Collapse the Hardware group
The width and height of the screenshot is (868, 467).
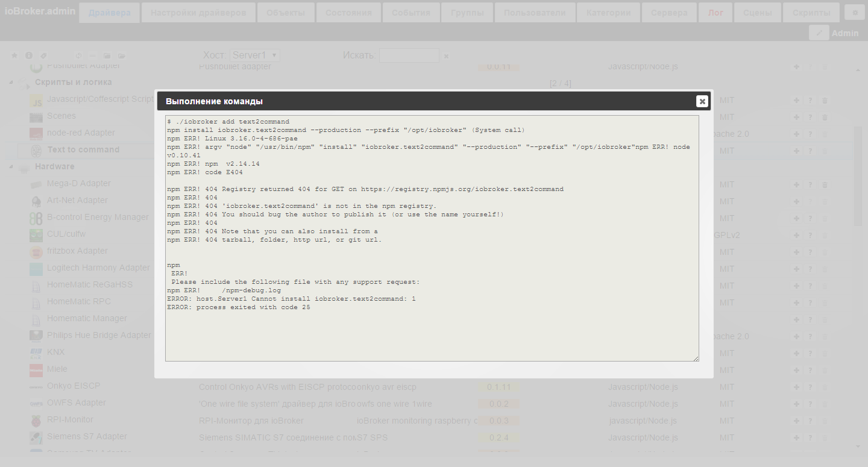click(x=11, y=166)
